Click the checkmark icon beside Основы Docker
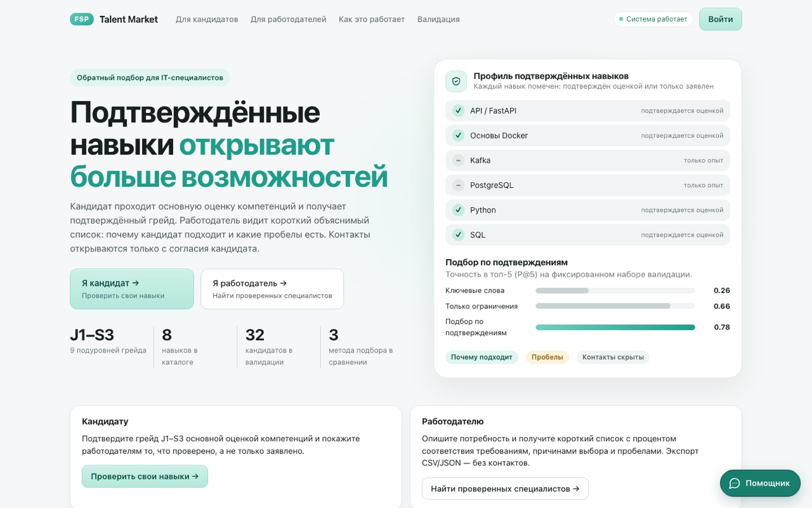Viewport: 812px width, 508px height. click(x=458, y=135)
